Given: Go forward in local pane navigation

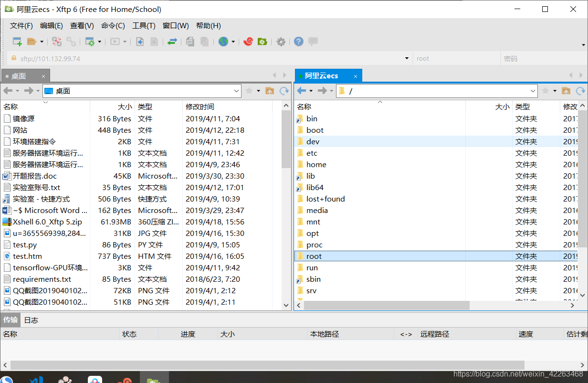Looking at the screenshot, I should (29, 91).
